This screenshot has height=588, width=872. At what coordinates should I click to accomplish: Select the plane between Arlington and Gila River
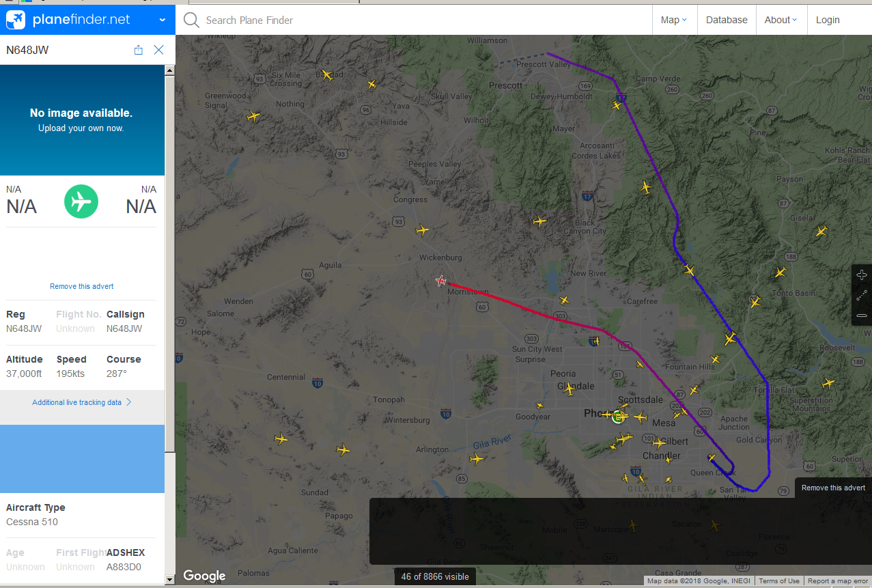point(477,459)
